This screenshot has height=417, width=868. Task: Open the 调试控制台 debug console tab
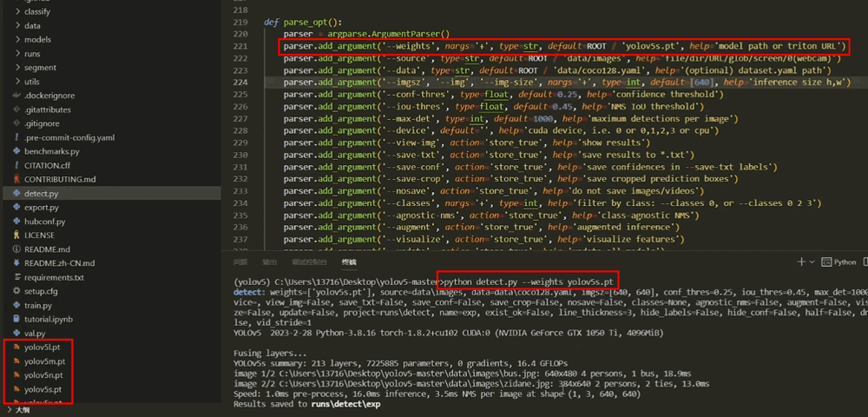point(308,261)
